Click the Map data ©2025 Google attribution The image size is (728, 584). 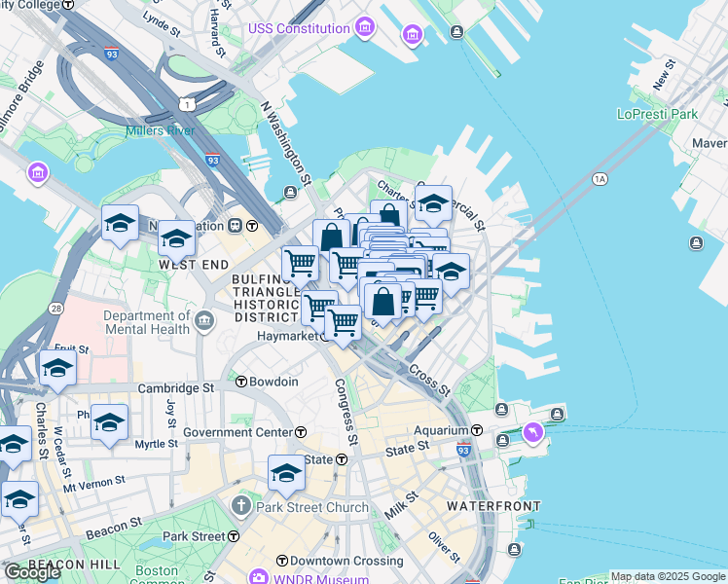pos(668,577)
